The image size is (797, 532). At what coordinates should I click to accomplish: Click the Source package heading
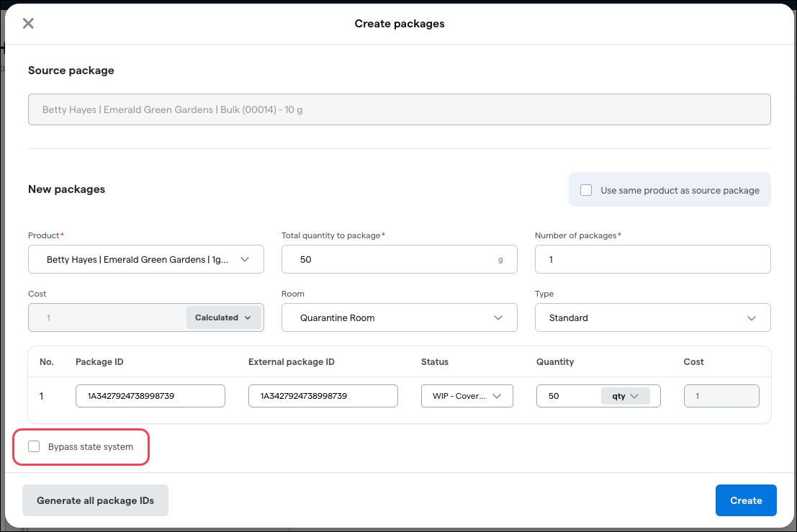(71, 70)
